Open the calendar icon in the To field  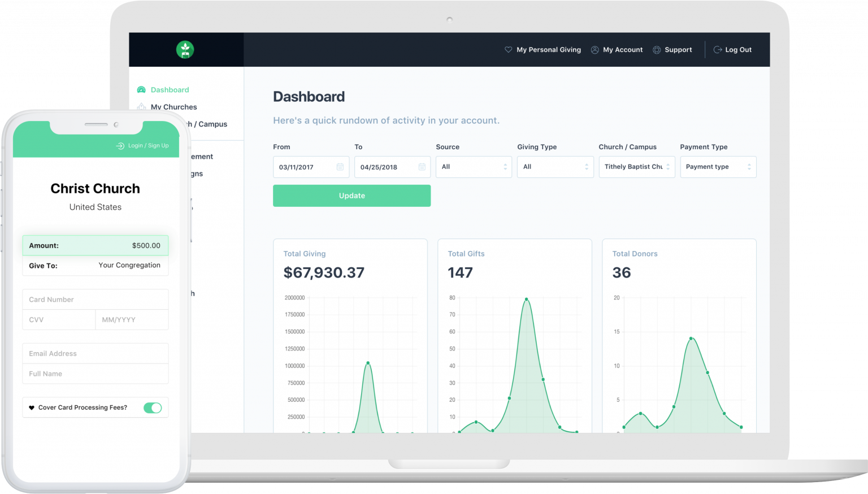422,167
